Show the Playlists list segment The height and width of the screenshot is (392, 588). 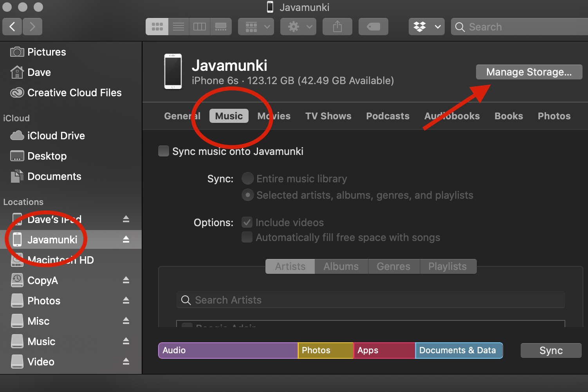point(448,266)
